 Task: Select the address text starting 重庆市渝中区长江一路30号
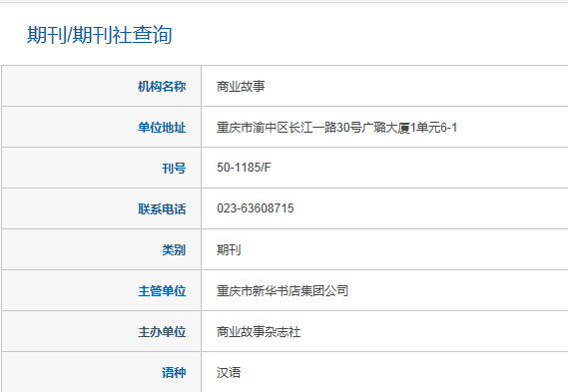tap(336, 128)
